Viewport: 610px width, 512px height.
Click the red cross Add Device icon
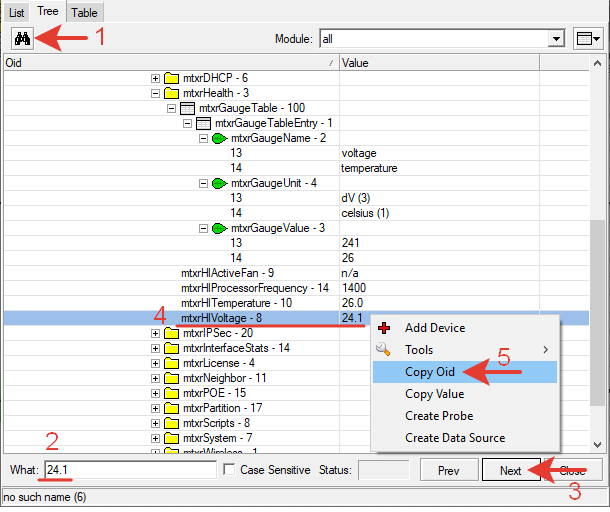[x=384, y=328]
